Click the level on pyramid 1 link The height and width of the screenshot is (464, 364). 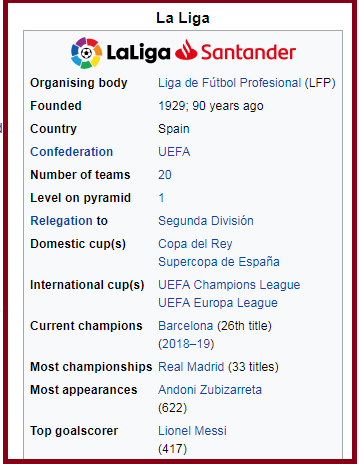coord(161,198)
